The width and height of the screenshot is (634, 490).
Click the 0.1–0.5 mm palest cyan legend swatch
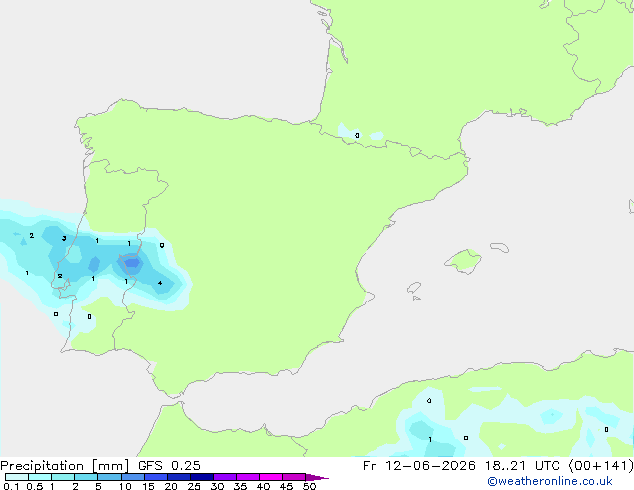click(x=17, y=477)
